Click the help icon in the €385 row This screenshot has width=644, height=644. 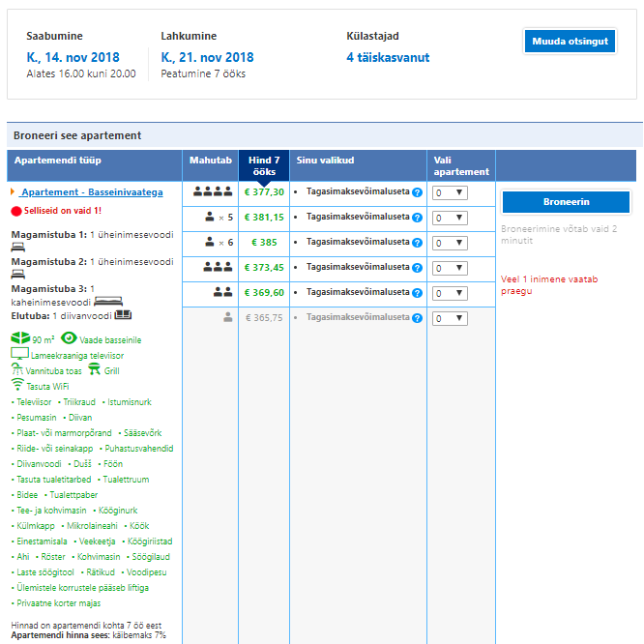click(418, 243)
